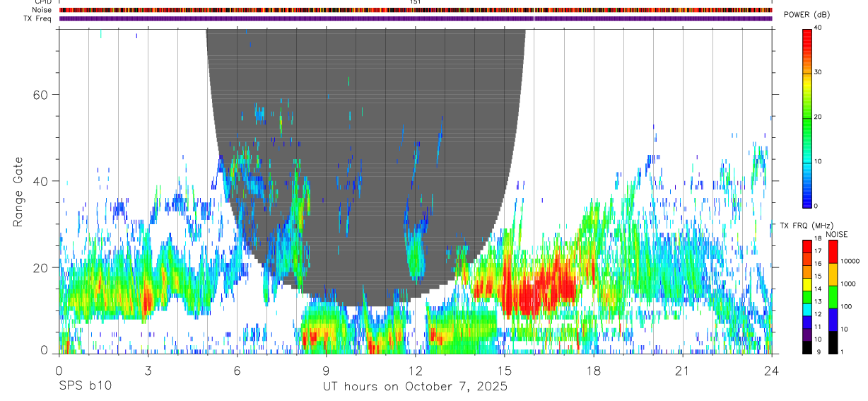
Task: Select the "POWER (dB)" legend title
Action: tap(807, 15)
